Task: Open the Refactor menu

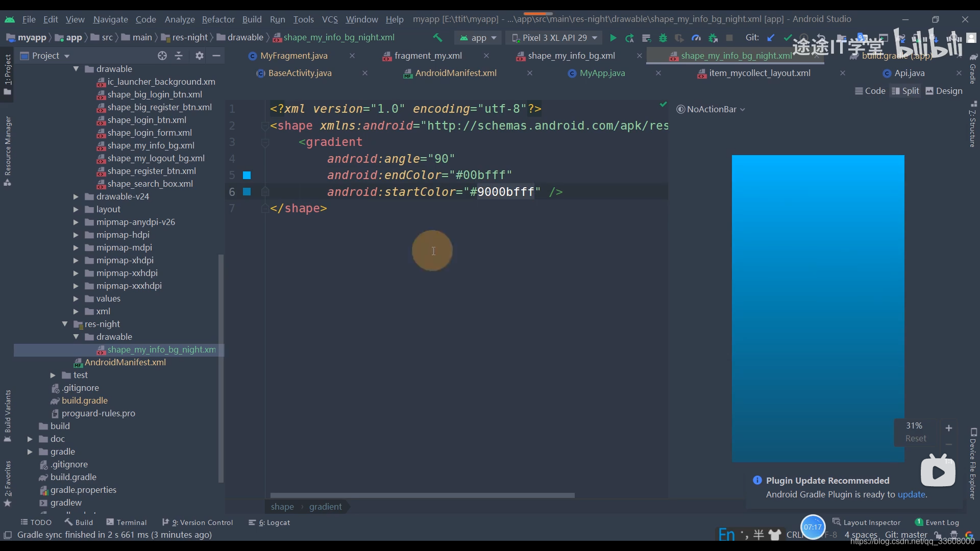Action: [218, 19]
